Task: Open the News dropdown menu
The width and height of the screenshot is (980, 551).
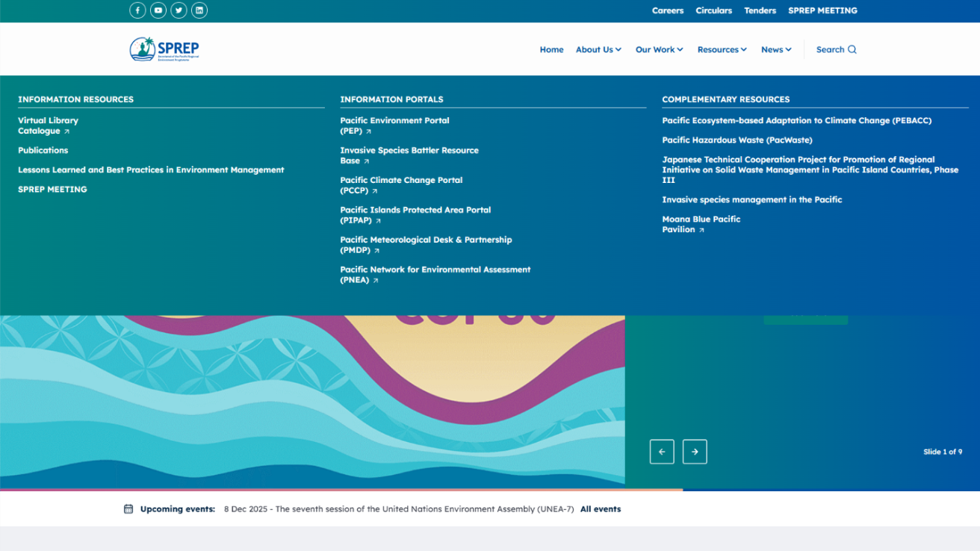Action: point(776,50)
